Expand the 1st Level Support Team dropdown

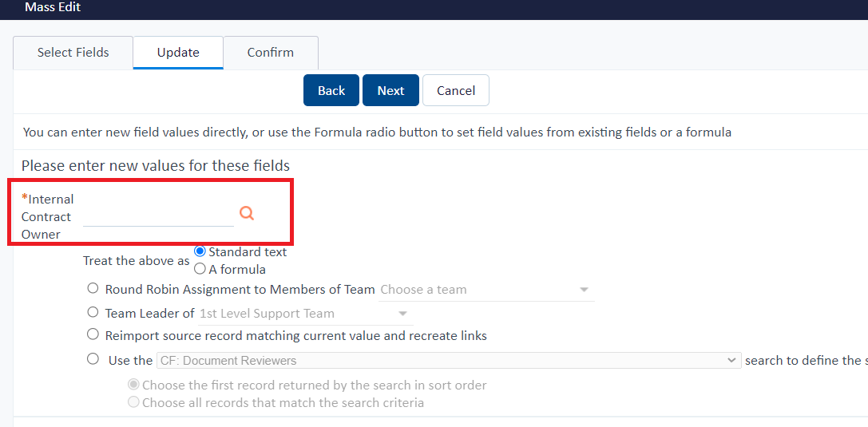(x=306, y=314)
